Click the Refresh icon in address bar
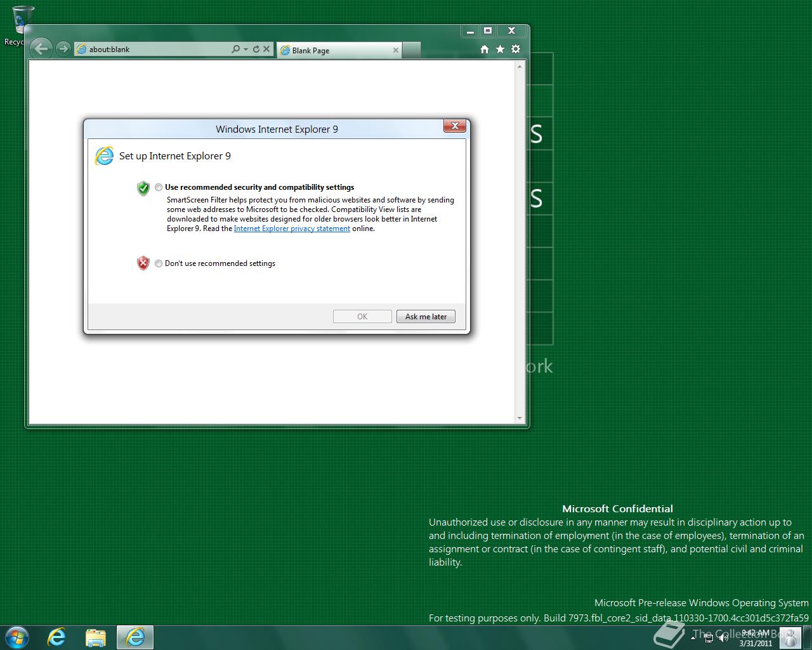Image resolution: width=812 pixels, height=650 pixels. coord(256,49)
